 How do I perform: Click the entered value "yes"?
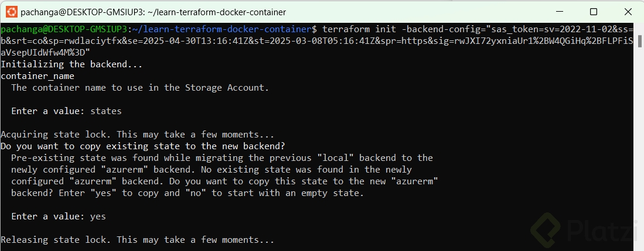98,216
